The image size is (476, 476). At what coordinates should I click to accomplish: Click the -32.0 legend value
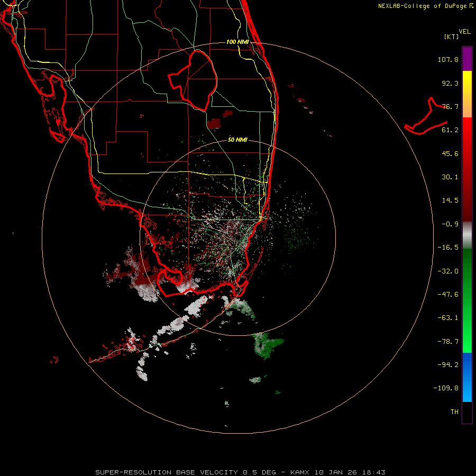[x=448, y=271]
